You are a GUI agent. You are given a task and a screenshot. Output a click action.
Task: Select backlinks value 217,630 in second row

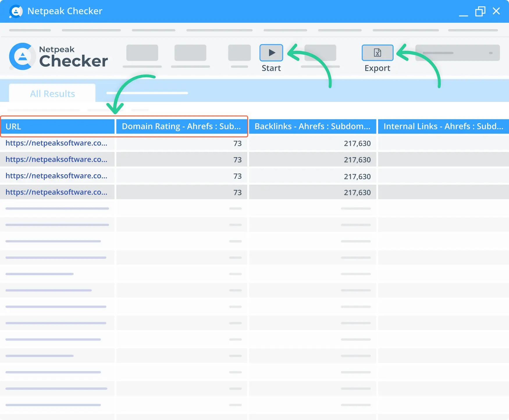(x=357, y=160)
